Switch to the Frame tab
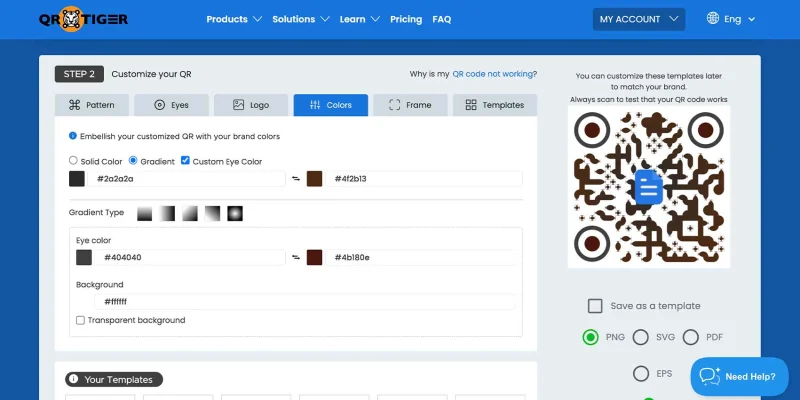 pos(410,105)
